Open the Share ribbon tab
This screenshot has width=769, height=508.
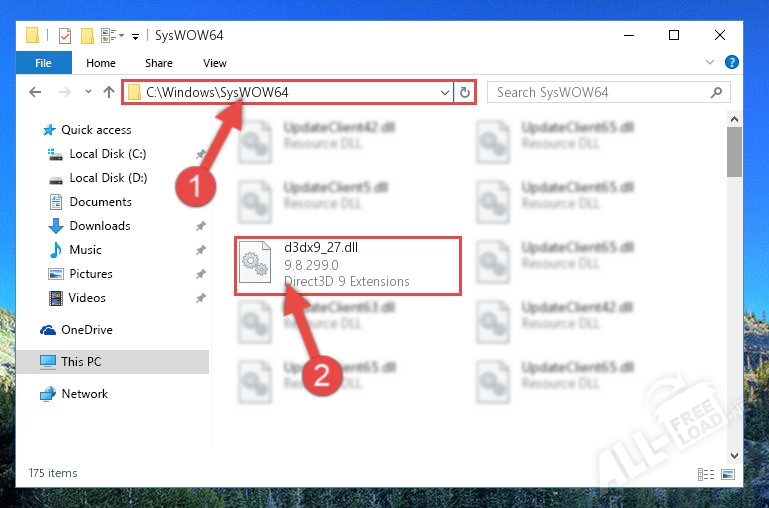[x=159, y=62]
